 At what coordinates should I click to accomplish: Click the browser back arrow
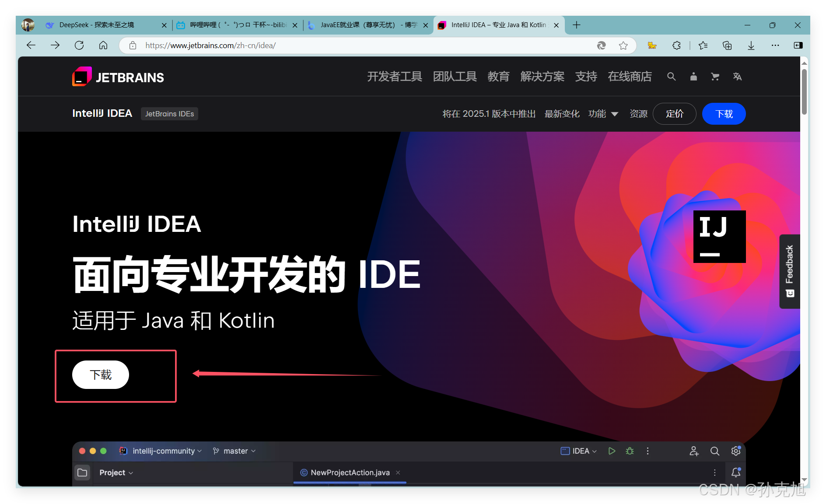(x=31, y=45)
